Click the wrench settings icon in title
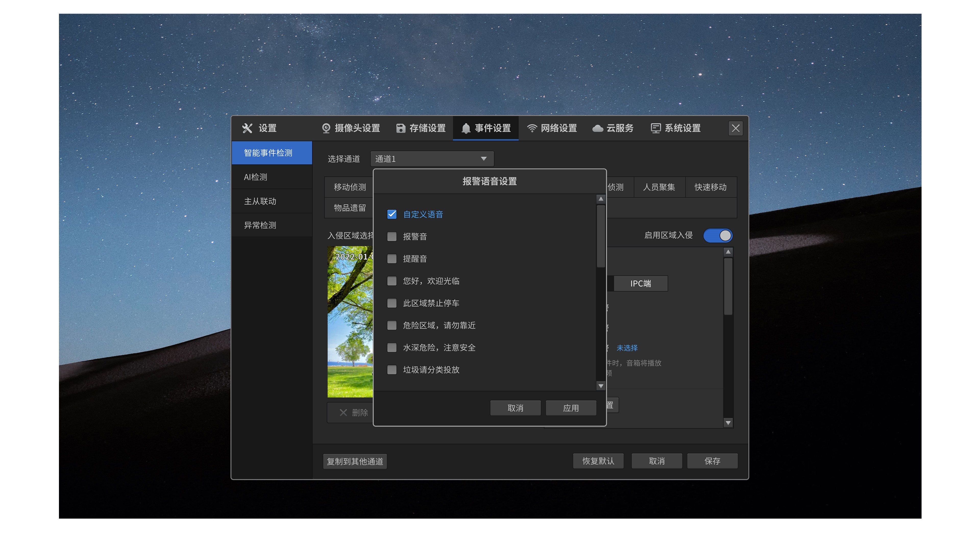Screen dimensions: 980x539 pyautogui.click(x=247, y=129)
